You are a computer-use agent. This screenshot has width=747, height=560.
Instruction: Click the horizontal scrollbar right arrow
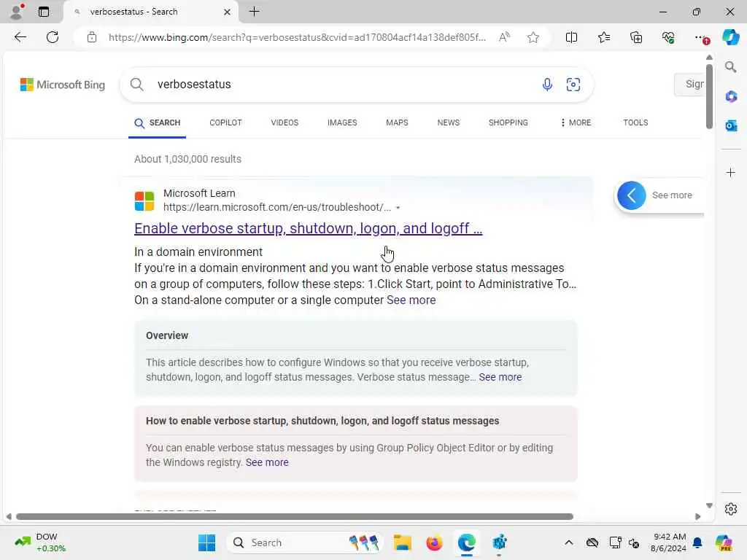[698, 516]
